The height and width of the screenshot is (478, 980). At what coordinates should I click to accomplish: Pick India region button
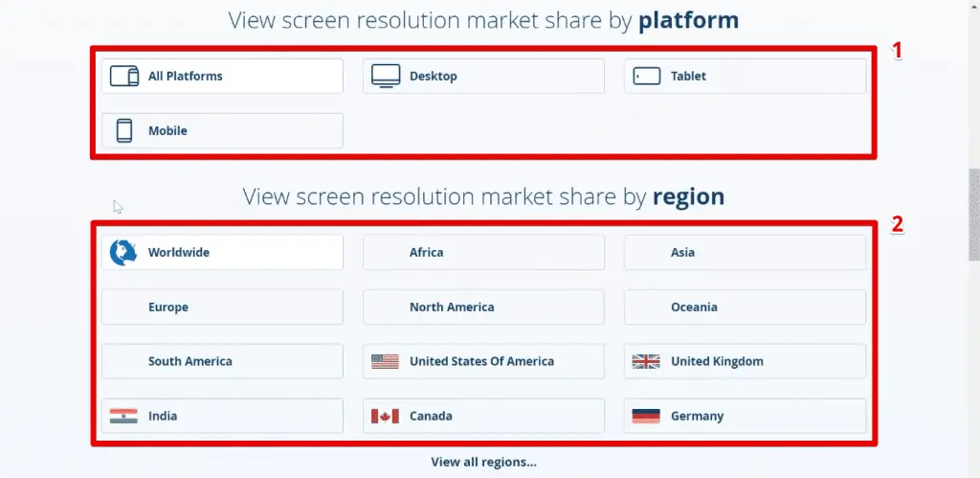tap(222, 416)
